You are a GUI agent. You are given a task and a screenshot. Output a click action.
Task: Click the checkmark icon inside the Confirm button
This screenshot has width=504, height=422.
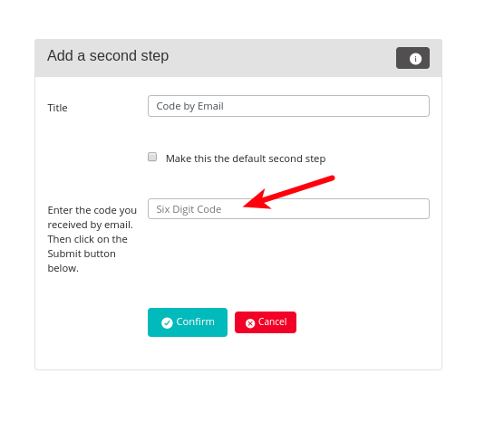167,322
